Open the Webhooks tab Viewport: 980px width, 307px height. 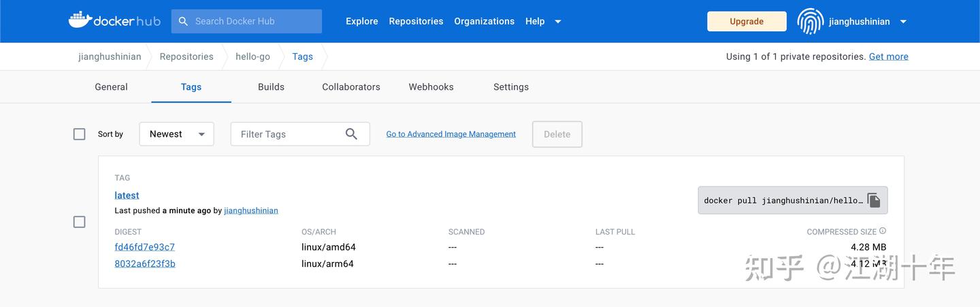431,87
